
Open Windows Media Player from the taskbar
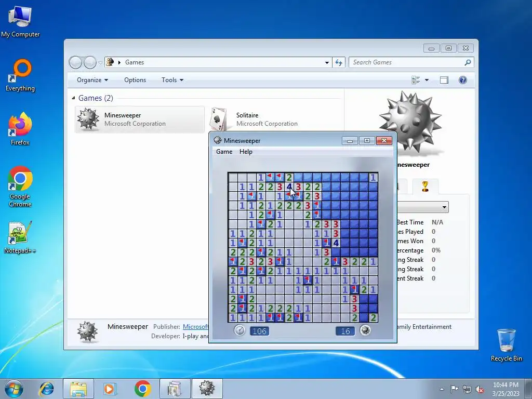[x=110, y=389]
